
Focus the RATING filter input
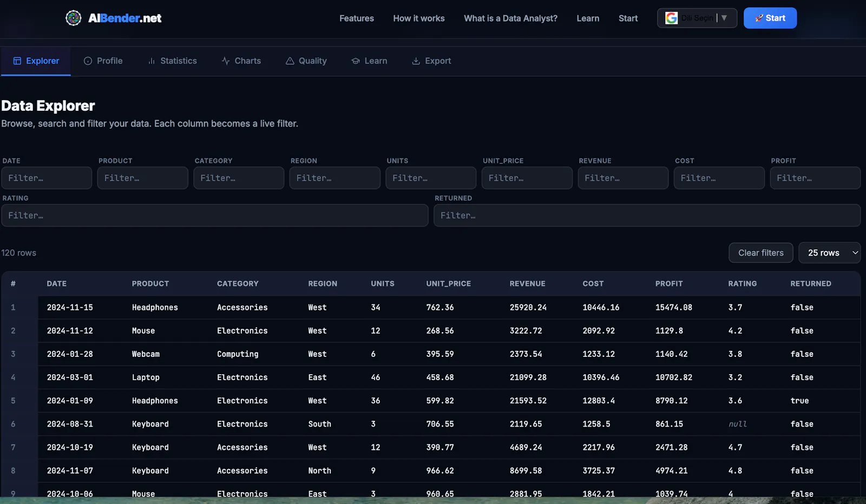(x=214, y=215)
